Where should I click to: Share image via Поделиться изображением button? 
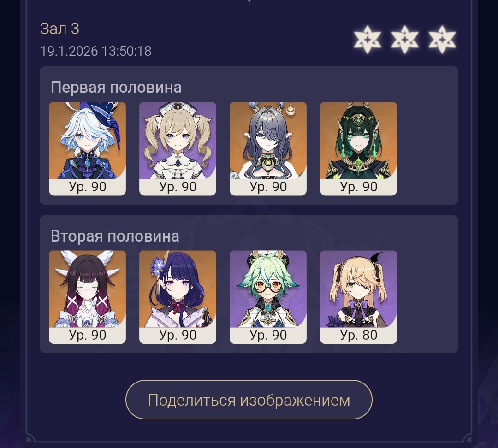coord(249,400)
